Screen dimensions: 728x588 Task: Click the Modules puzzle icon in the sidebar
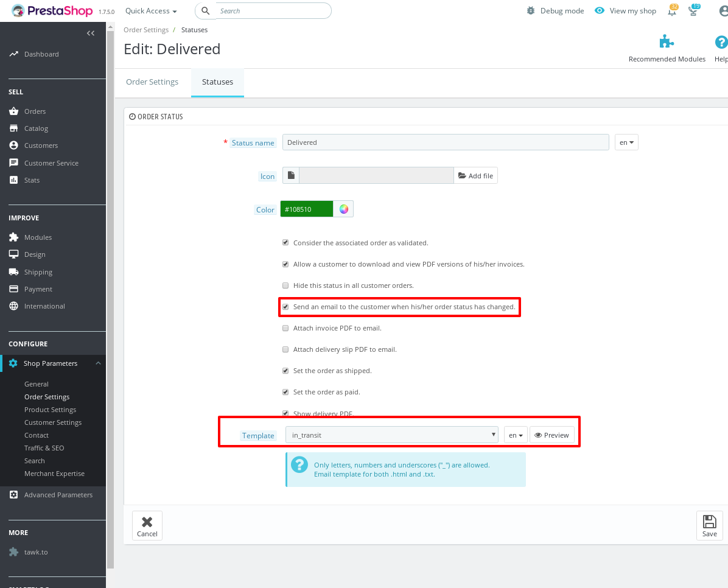(13, 237)
